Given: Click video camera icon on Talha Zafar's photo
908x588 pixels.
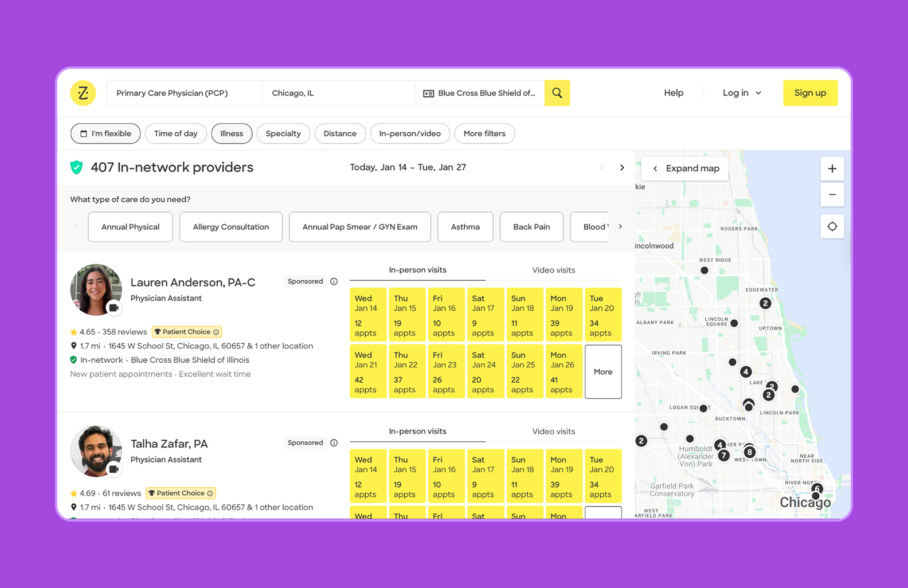Looking at the screenshot, I should click(x=114, y=469).
